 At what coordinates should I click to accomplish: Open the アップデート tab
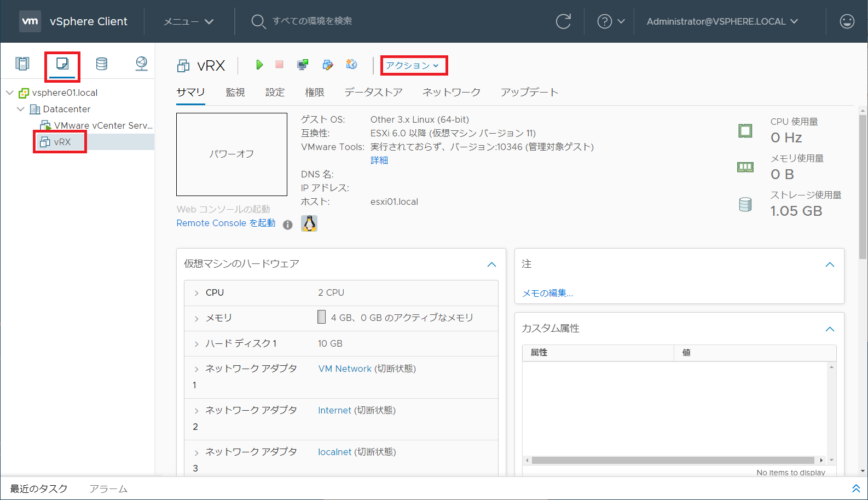point(529,92)
